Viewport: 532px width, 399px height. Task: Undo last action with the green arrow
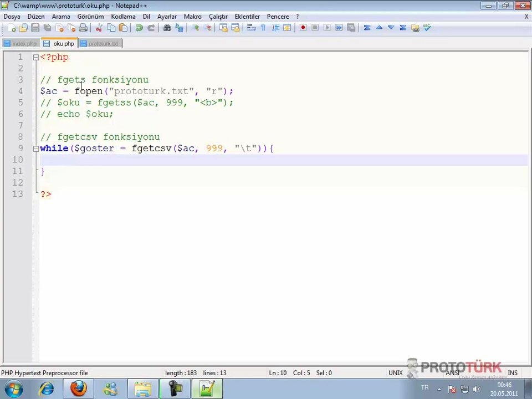point(139,28)
